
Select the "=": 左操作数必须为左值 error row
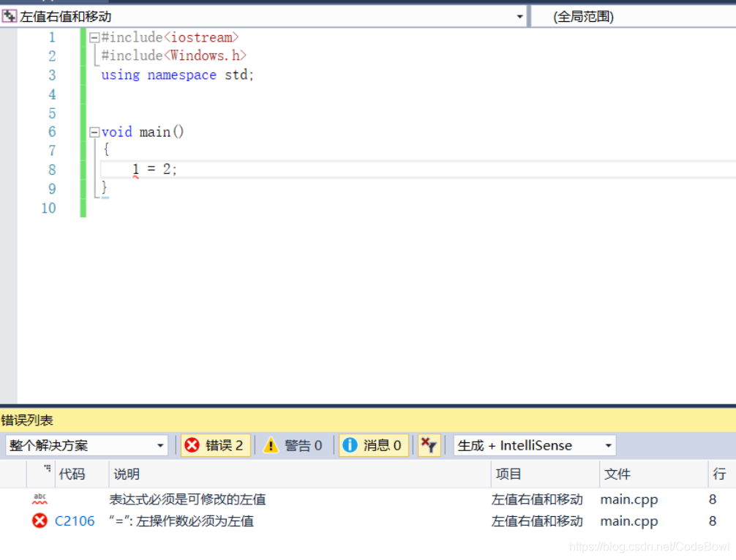pyautogui.click(x=368, y=521)
